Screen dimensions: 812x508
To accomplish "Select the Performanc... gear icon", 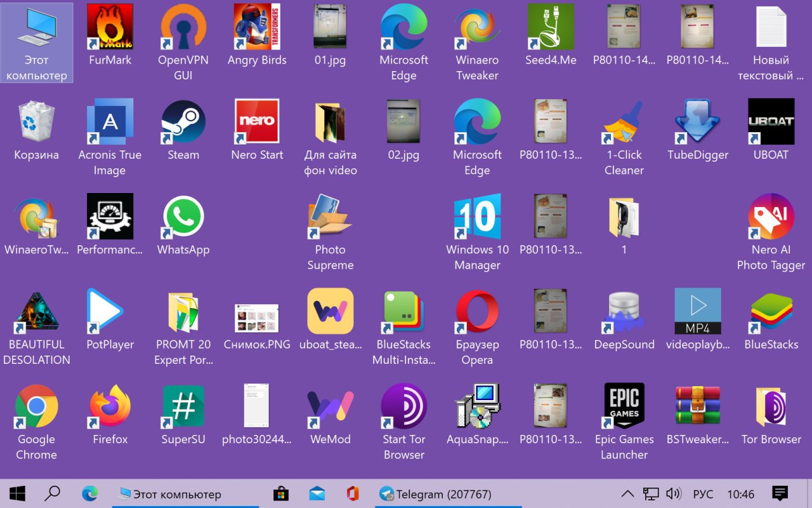I will (110, 217).
